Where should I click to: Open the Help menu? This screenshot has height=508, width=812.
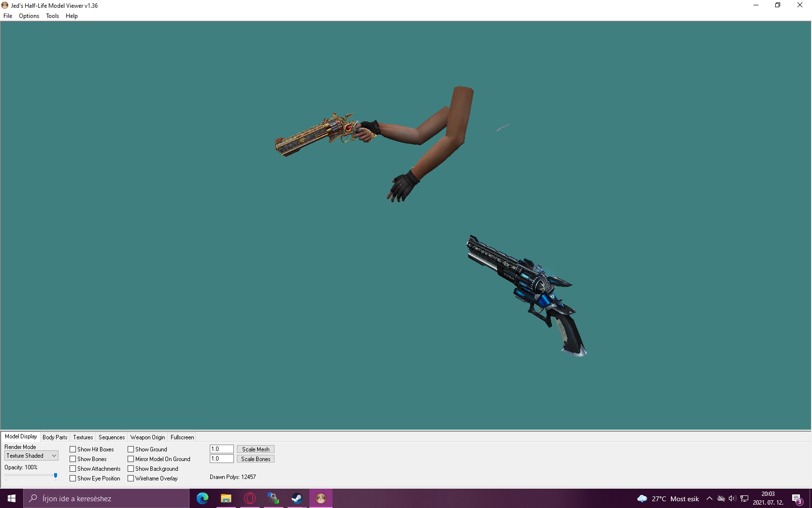click(72, 16)
